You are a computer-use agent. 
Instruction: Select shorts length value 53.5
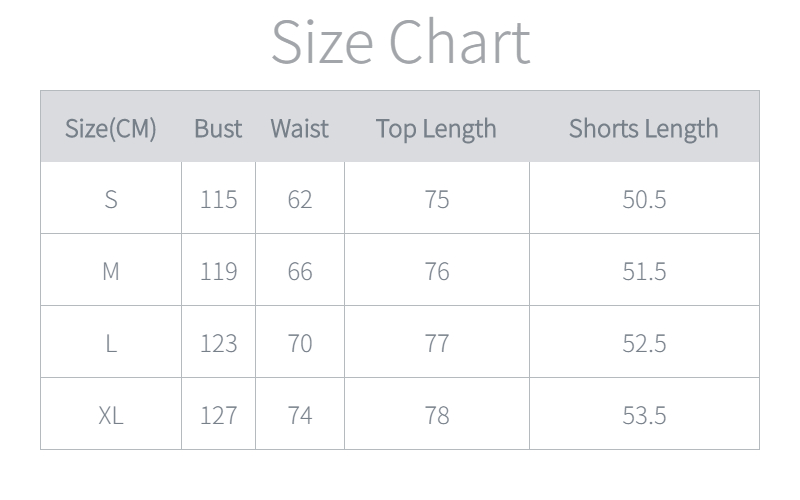pyautogui.click(x=644, y=415)
